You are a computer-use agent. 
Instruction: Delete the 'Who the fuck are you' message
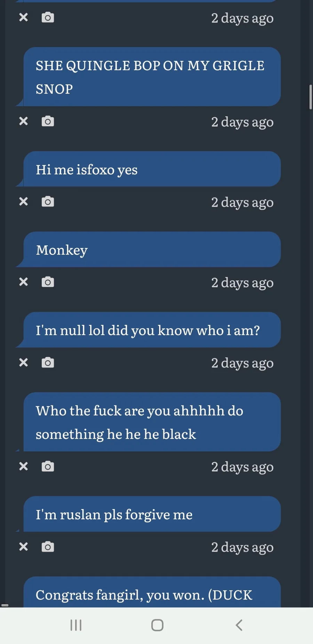23,466
